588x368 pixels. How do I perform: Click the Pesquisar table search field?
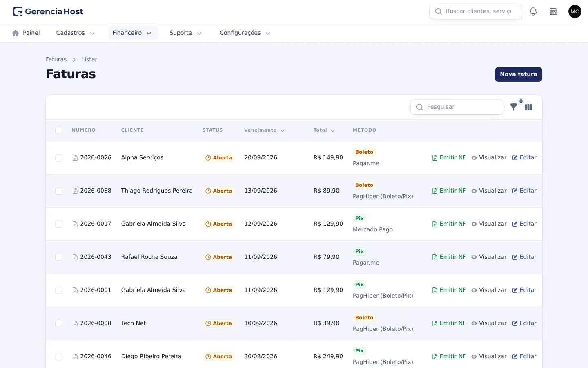click(x=457, y=107)
